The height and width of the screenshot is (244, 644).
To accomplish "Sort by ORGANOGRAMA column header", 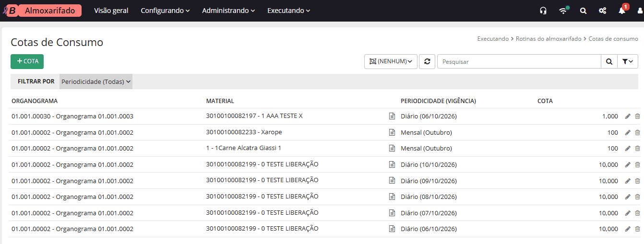I will [35, 101].
